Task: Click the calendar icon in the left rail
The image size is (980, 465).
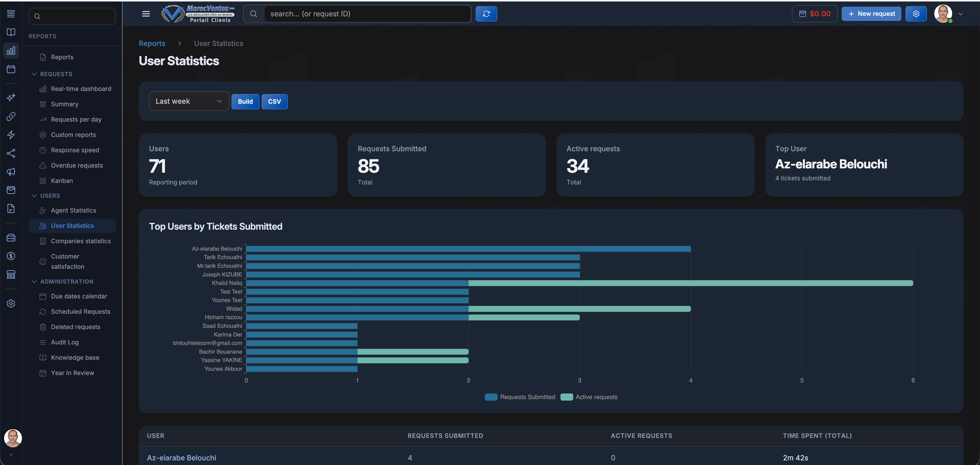Action: pos(11,69)
